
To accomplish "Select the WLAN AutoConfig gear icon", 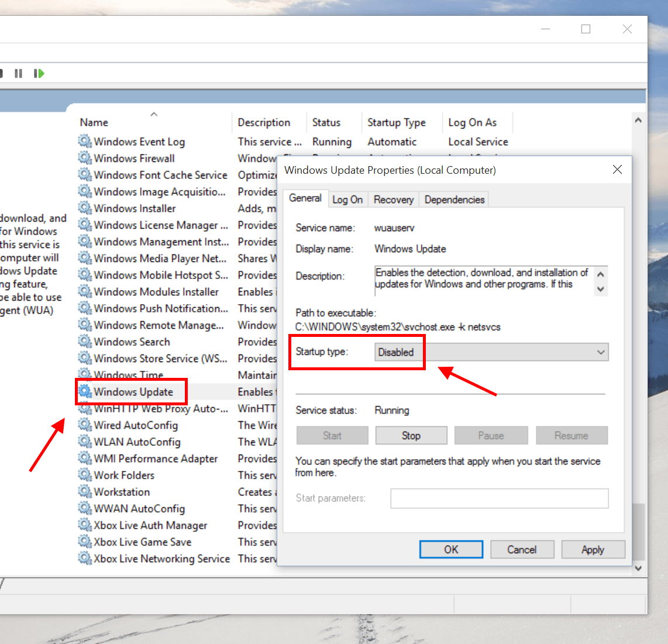I will [x=85, y=441].
